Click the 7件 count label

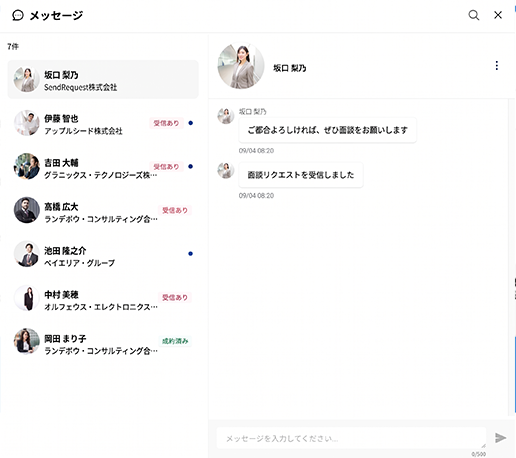13,47
